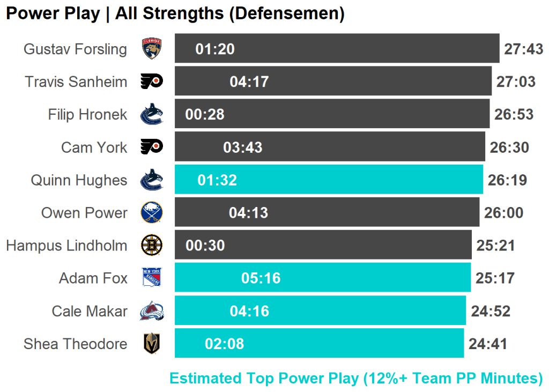Click the Florida Panthers logo
Screen dimensions: 549x392
(152, 49)
